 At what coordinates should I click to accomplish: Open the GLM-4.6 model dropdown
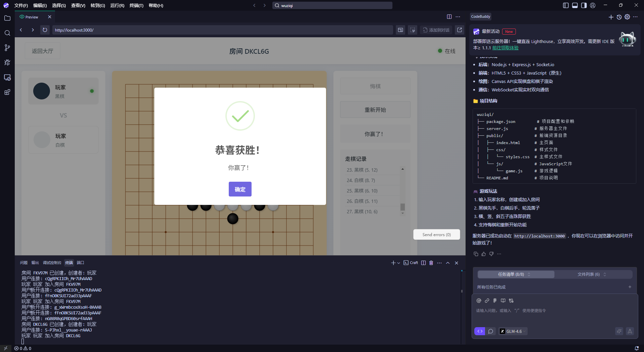point(513,331)
